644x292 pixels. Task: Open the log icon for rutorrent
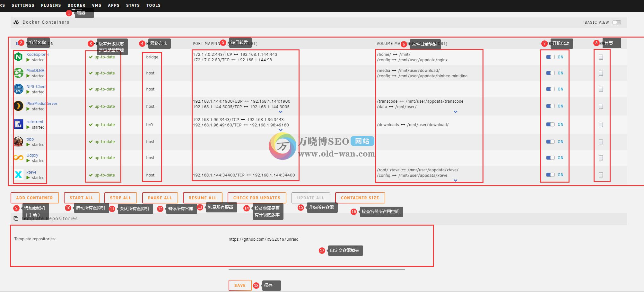pos(601,125)
